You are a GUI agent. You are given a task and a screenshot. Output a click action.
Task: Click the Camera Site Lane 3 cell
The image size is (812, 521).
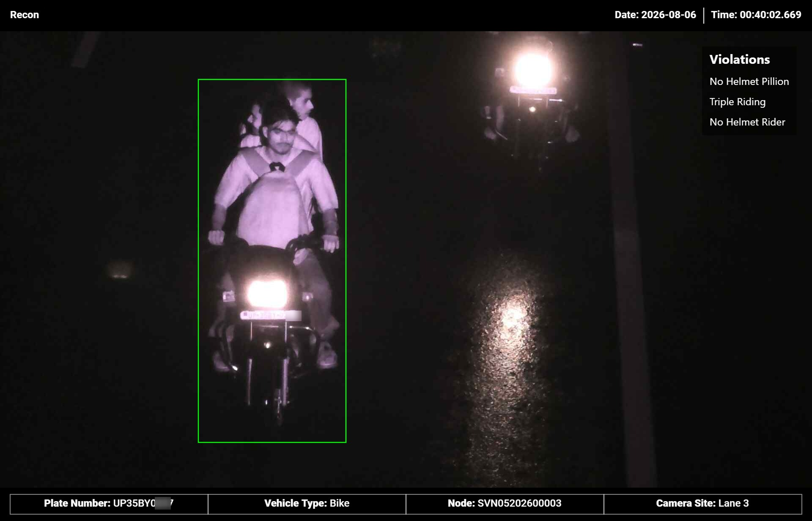pos(702,504)
